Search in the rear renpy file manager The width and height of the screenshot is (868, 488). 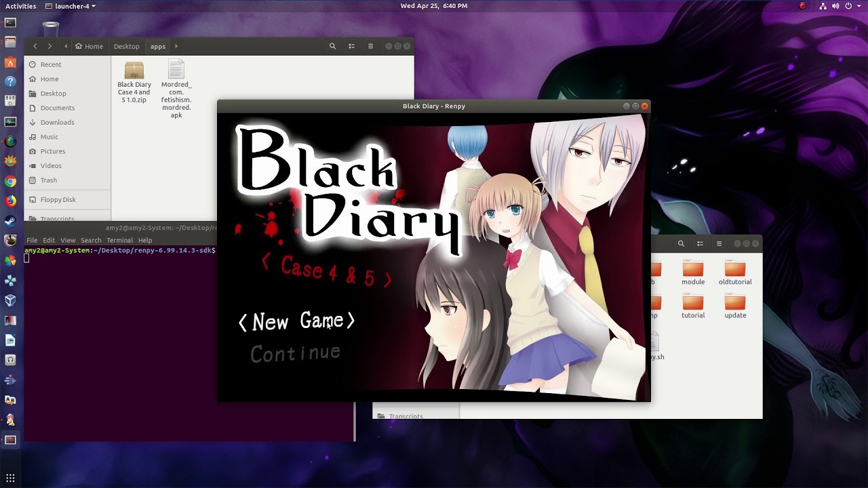pos(681,243)
